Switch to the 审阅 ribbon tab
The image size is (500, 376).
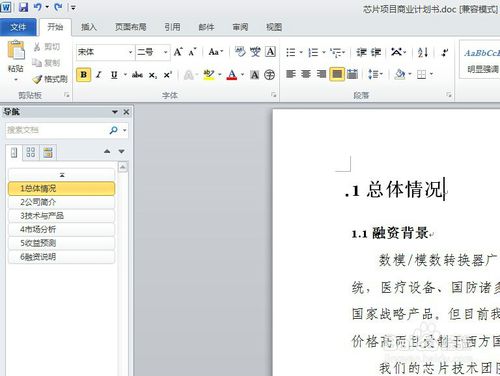[x=240, y=27]
